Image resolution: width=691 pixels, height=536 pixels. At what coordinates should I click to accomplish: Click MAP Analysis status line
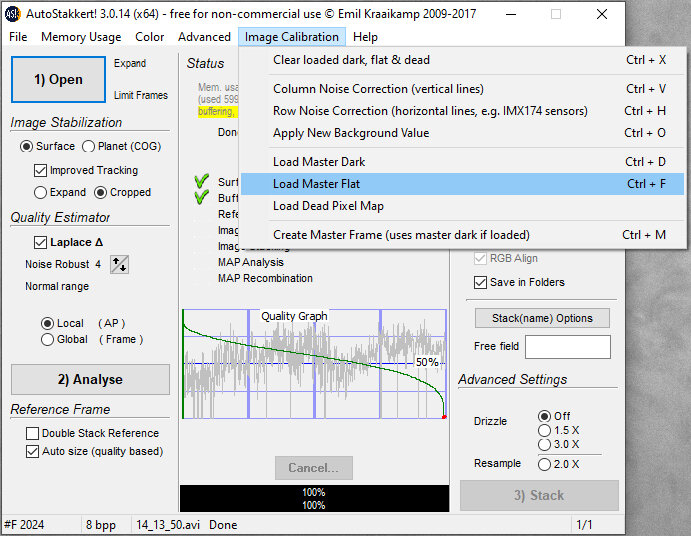251,263
